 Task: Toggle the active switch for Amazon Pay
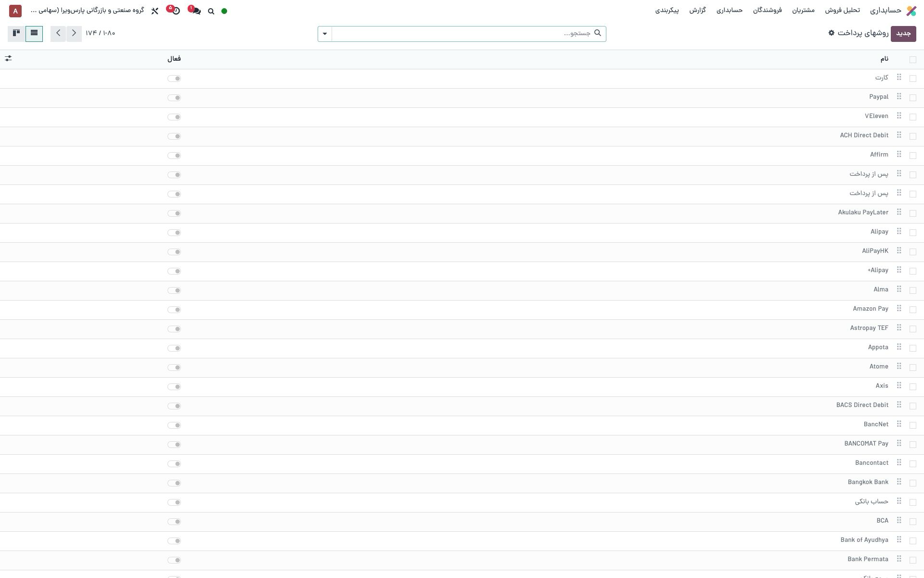pyautogui.click(x=174, y=310)
